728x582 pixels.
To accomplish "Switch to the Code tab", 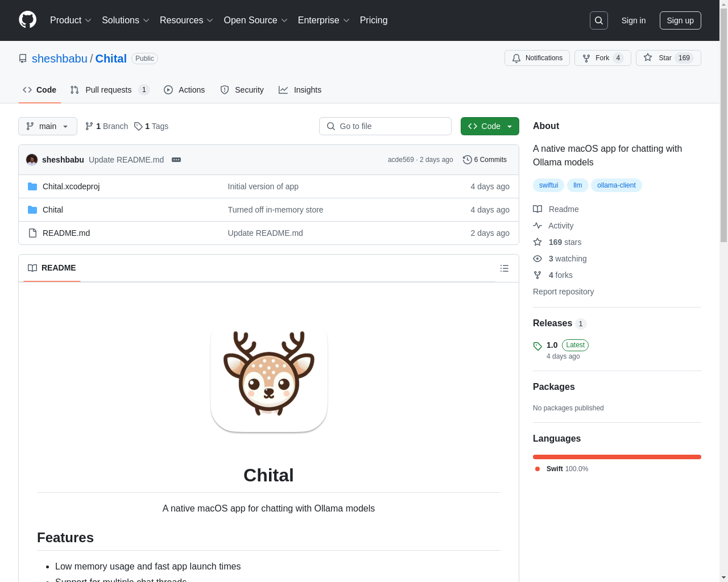I will point(40,90).
